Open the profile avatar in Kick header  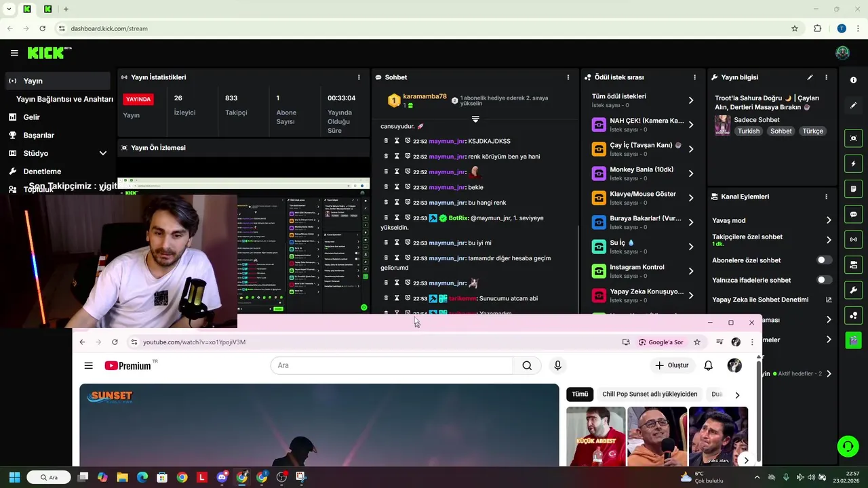tap(842, 53)
